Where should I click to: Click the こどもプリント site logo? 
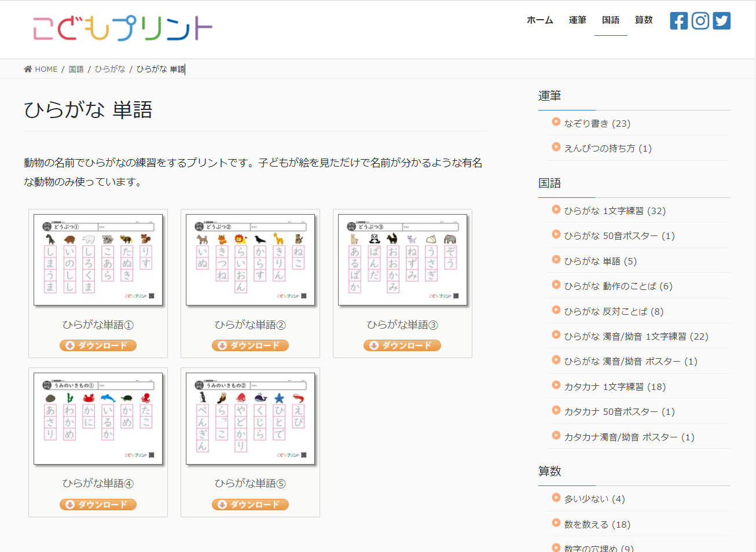pyautogui.click(x=123, y=28)
